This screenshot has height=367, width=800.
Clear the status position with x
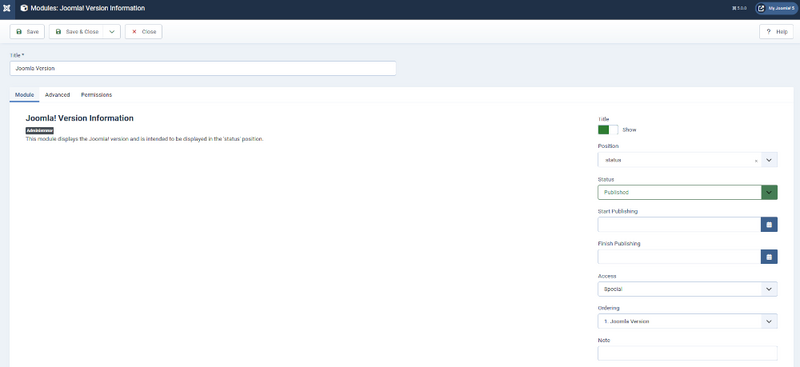click(x=756, y=161)
